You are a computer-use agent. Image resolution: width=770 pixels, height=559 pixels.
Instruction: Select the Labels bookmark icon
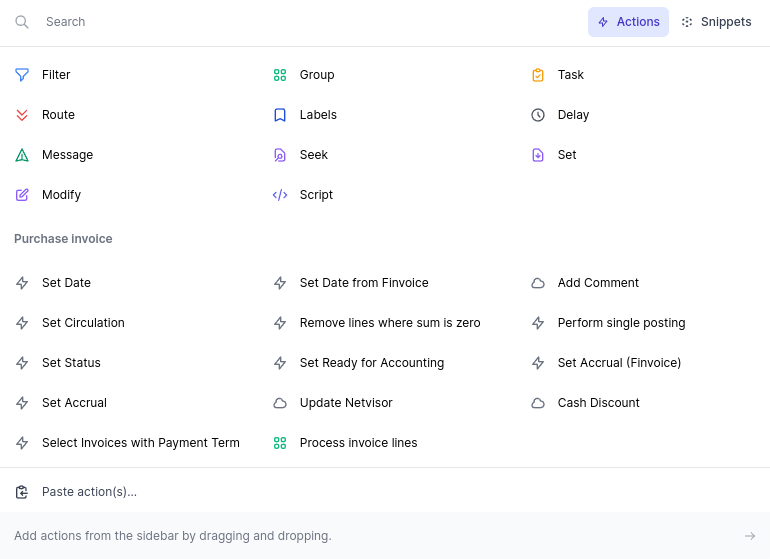coord(280,115)
